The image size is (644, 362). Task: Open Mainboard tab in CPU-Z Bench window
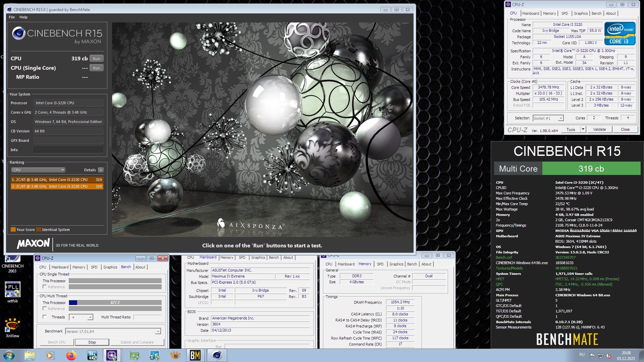pos(60,267)
